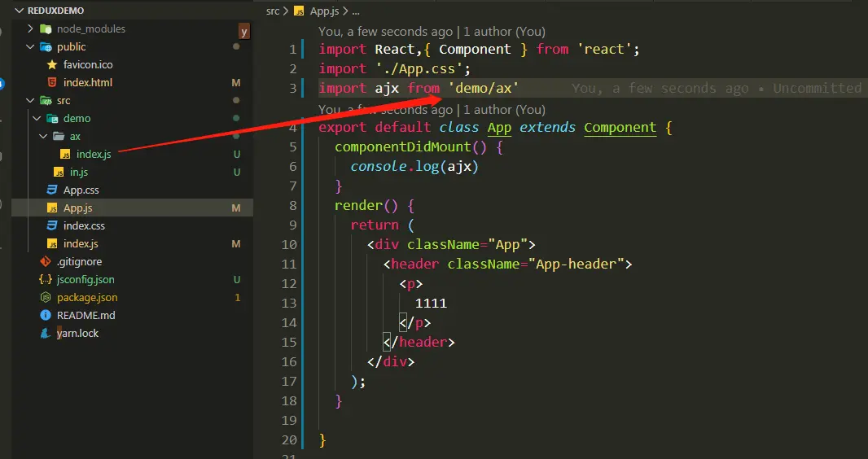The image size is (868, 459).
Task: Click the HTML5 icon of index.html
Action: pos(52,82)
